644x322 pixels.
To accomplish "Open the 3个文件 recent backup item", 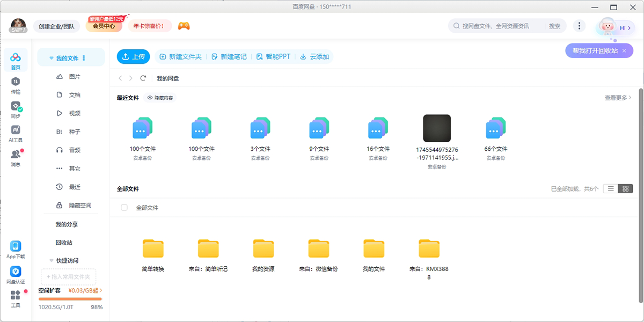I will [260, 139].
